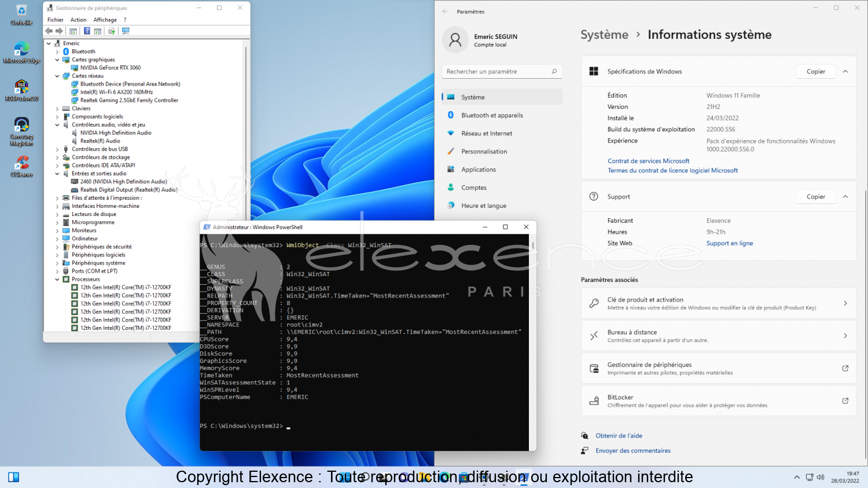Select Lecteurs de disque row

tap(94, 214)
